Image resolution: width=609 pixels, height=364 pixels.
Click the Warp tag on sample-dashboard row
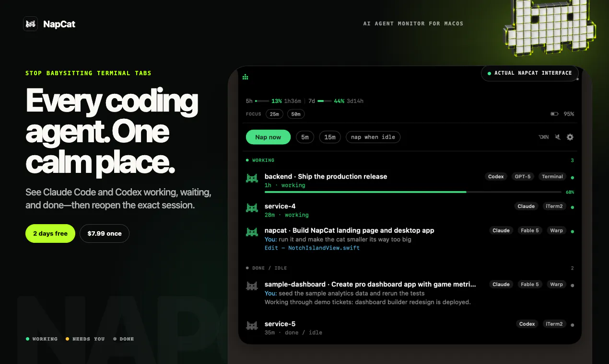click(x=556, y=284)
